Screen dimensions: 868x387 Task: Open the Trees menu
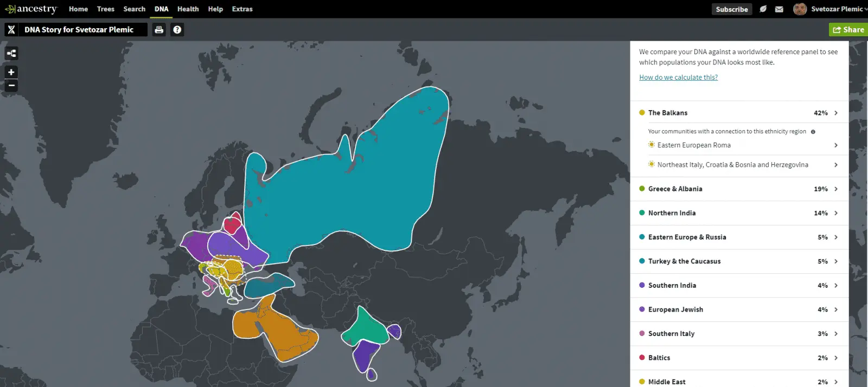(x=105, y=9)
